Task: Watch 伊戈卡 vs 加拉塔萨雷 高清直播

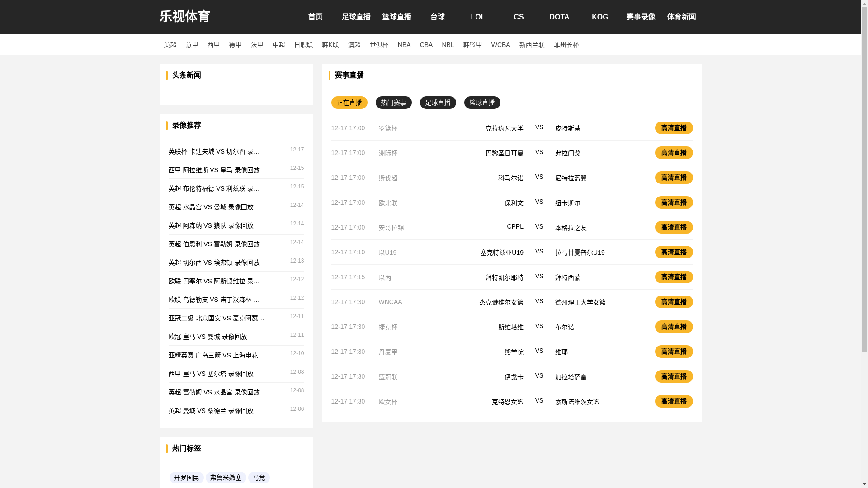Action: (674, 376)
